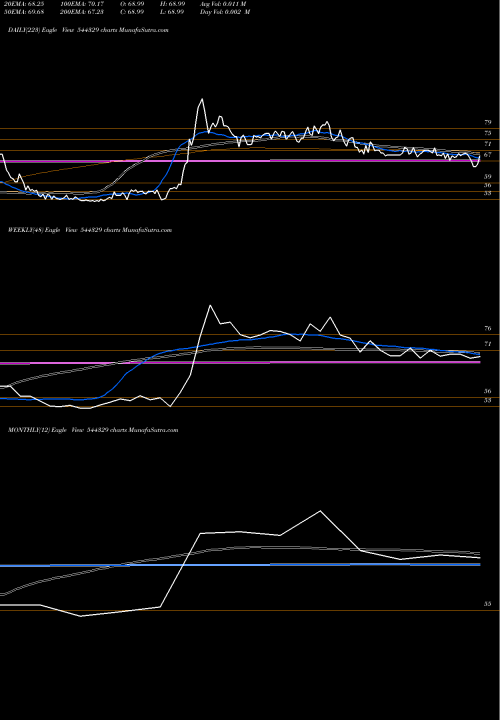Viewport: 500px width, 720px height.
Task: Click daily chart price label 71
Action: click(488, 144)
